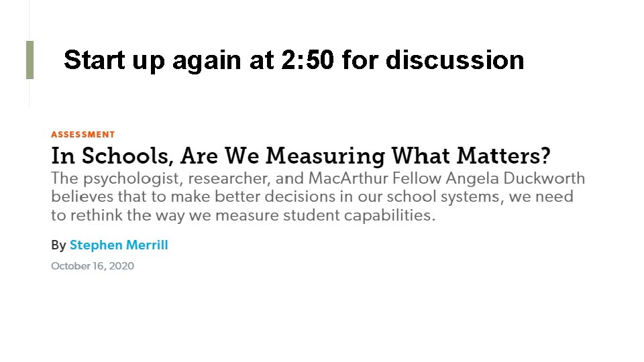Click the word rethink in the description
This screenshot has height=362, width=644.
96,215
